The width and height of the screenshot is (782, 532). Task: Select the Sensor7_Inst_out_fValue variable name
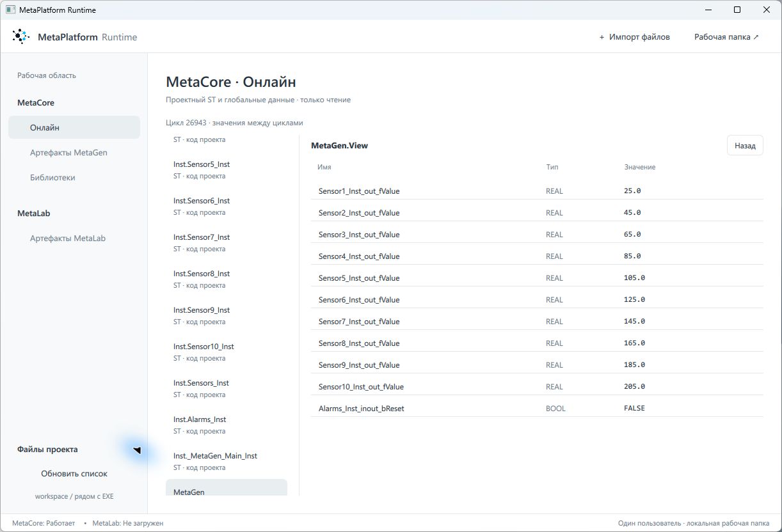coord(359,322)
